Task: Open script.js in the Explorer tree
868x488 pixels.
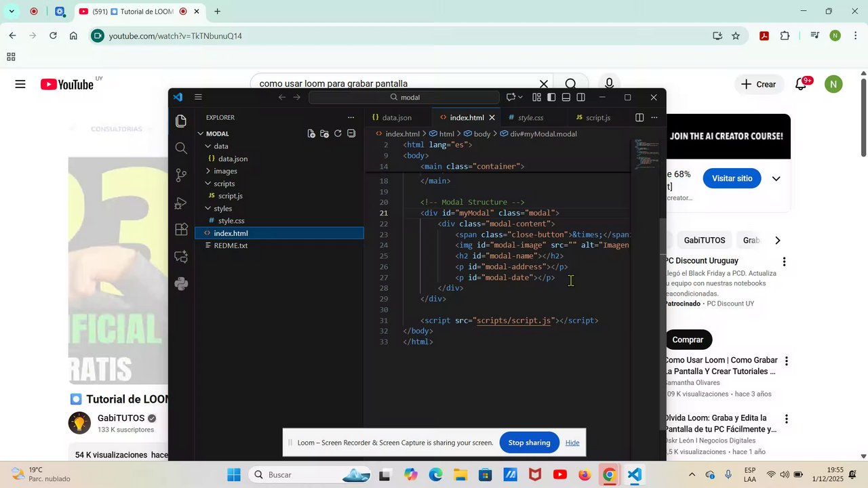Action: click(x=230, y=196)
